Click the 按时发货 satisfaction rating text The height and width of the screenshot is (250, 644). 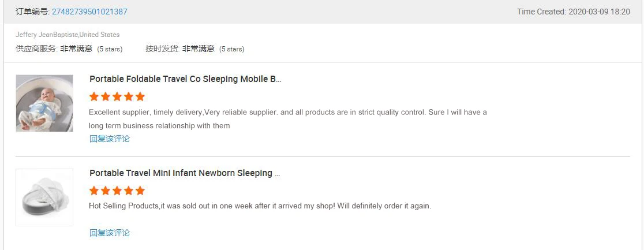[x=198, y=49]
